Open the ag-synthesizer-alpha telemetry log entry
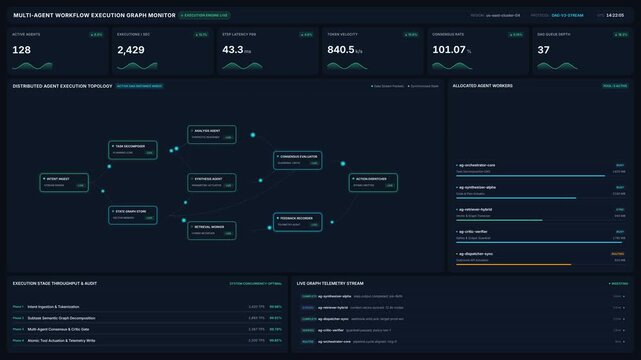This screenshot has width=641, height=360. coord(462,296)
